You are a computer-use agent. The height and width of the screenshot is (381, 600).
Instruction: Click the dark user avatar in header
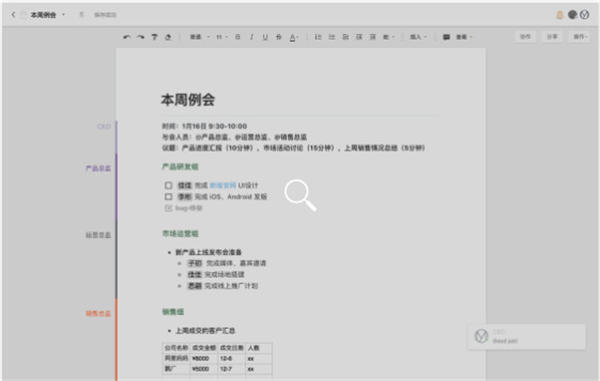click(572, 15)
